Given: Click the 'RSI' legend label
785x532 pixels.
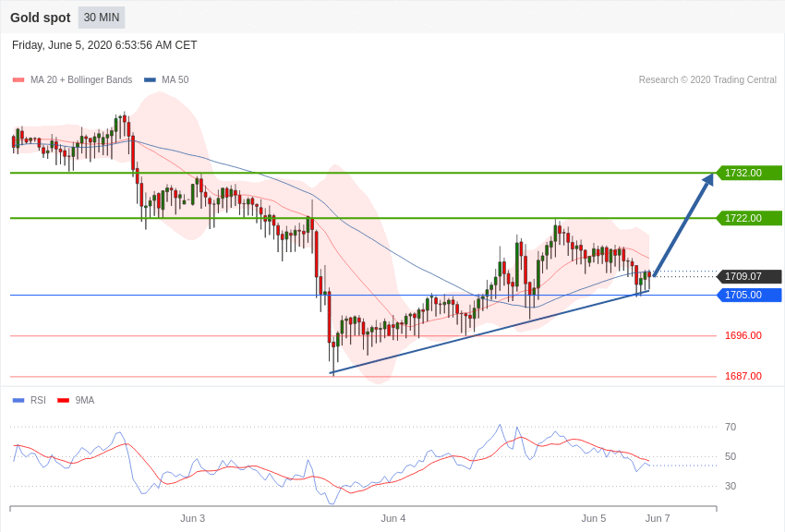Looking at the screenshot, I should coord(38,400).
